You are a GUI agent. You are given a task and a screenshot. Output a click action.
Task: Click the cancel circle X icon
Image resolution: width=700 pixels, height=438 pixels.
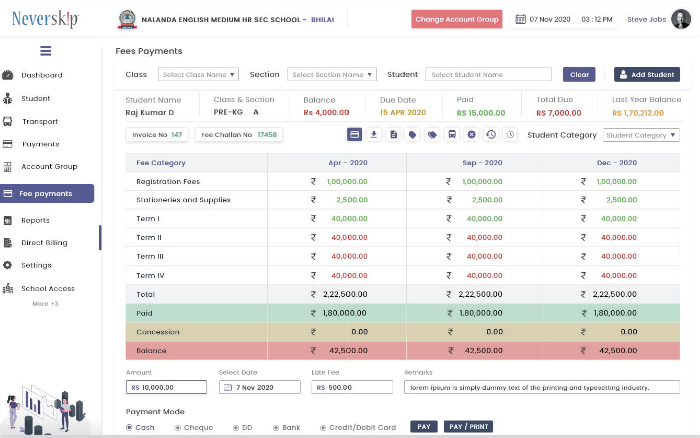(471, 134)
